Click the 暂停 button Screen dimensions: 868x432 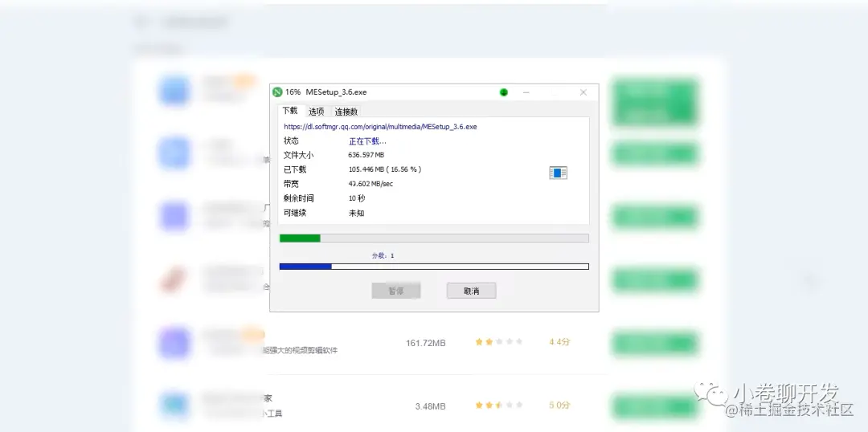[x=395, y=291]
